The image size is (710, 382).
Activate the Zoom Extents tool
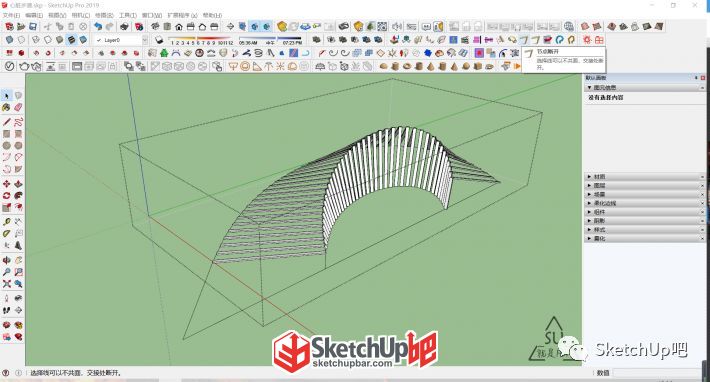(6, 284)
